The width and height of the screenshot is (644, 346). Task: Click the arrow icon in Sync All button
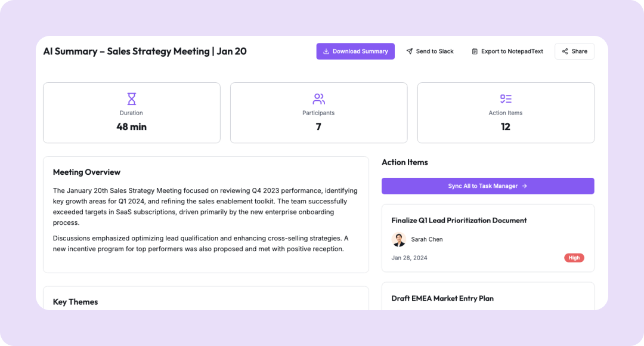[x=525, y=186]
